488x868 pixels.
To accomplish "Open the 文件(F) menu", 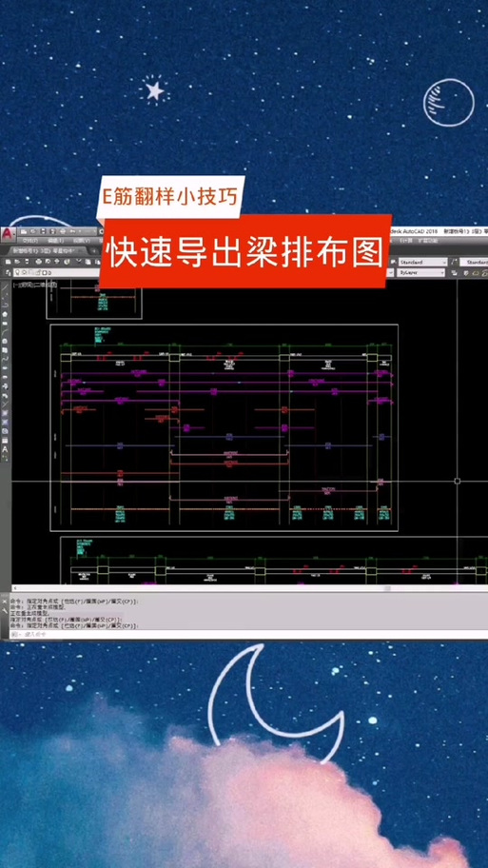I will click(x=29, y=241).
